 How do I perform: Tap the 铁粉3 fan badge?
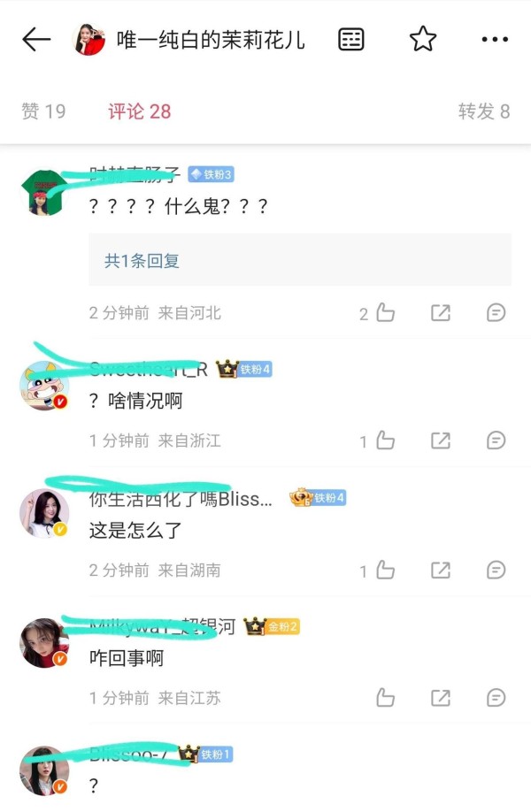point(211,174)
